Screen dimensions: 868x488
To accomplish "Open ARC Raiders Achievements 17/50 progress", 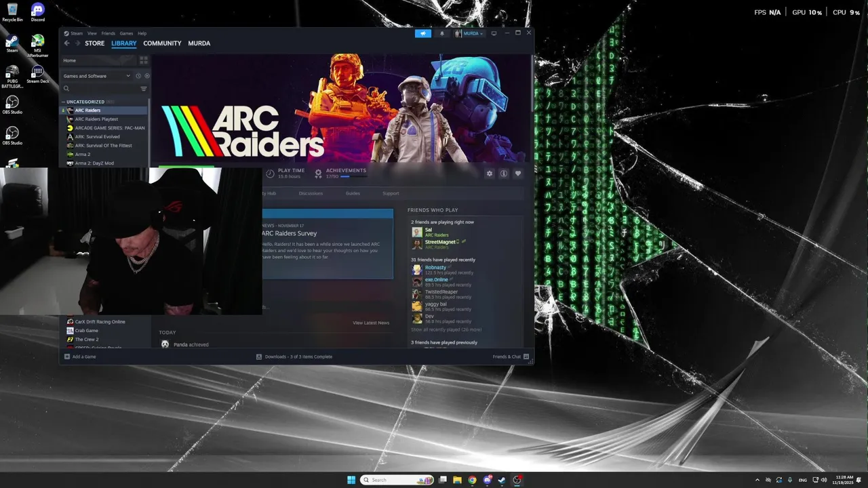I will (341, 174).
